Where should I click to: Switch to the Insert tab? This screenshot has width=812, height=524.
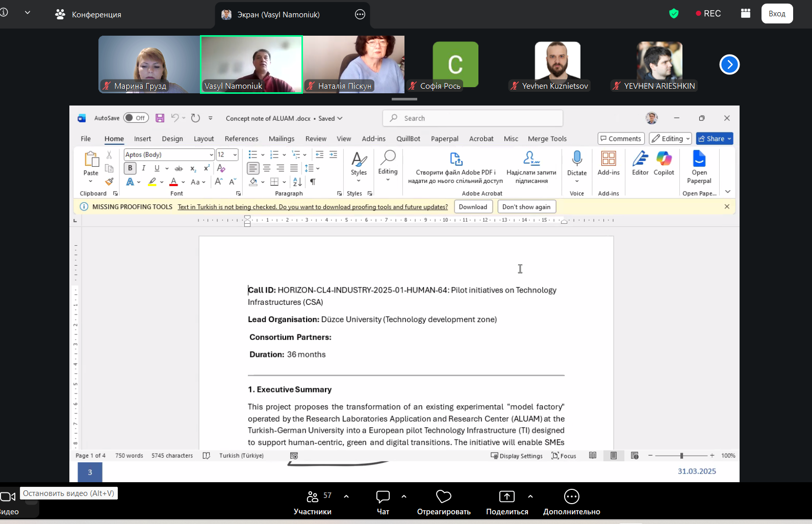[x=142, y=139]
